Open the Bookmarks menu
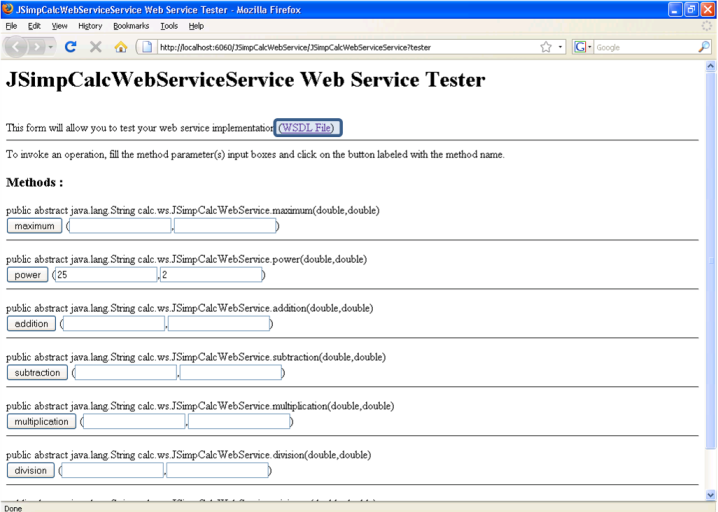718x512 pixels. pos(130,25)
